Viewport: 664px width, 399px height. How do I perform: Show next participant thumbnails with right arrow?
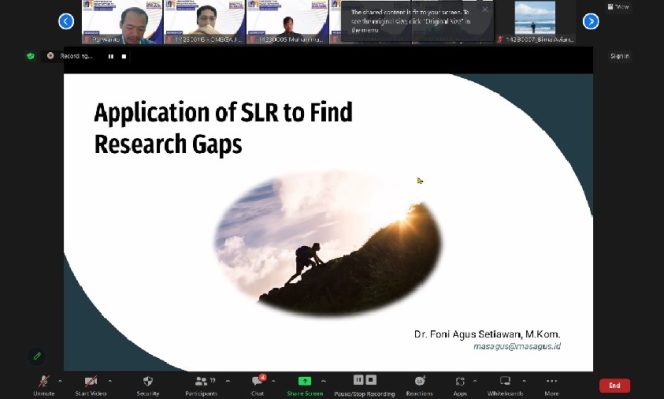(591, 21)
